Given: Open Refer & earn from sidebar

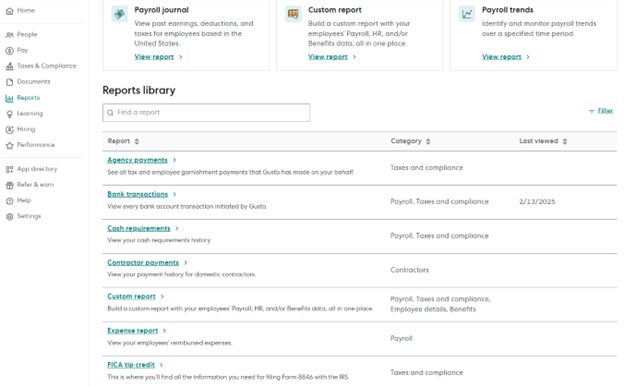Looking at the screenshot, I should [x=35, y=185].
